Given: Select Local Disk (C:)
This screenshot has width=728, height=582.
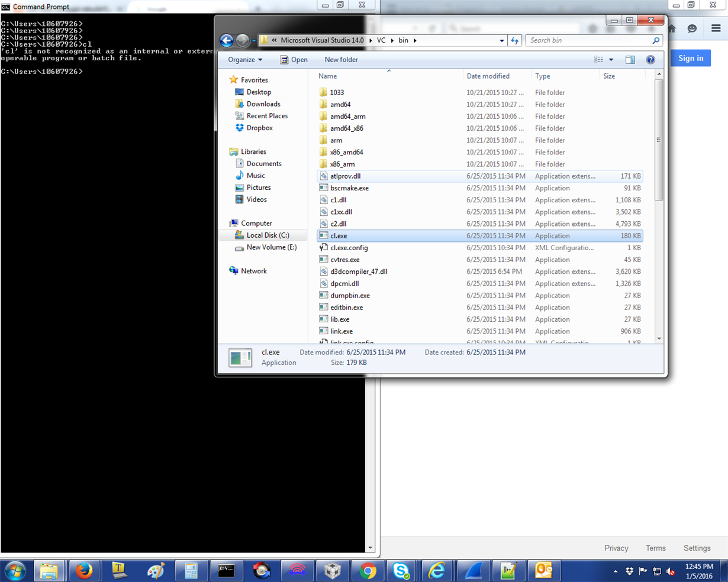Looking at the screenshot, I should coord(268,235).
